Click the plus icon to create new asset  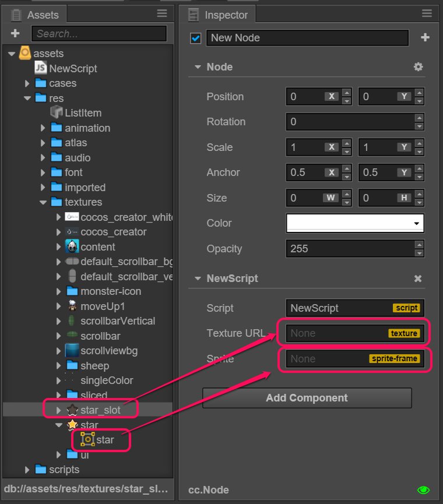click(15, 34)
